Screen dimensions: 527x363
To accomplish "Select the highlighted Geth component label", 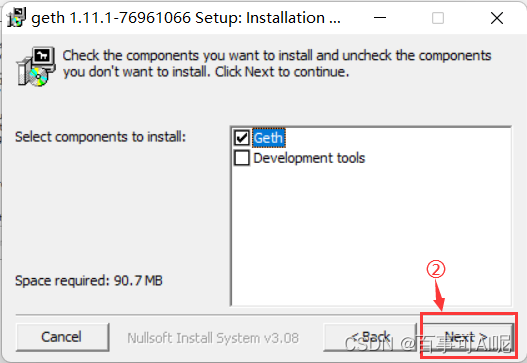I will coord(269,138).
